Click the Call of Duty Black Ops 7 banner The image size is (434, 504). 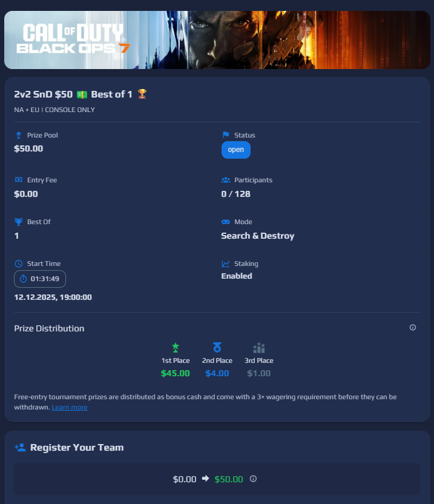(x=217, y=40)
